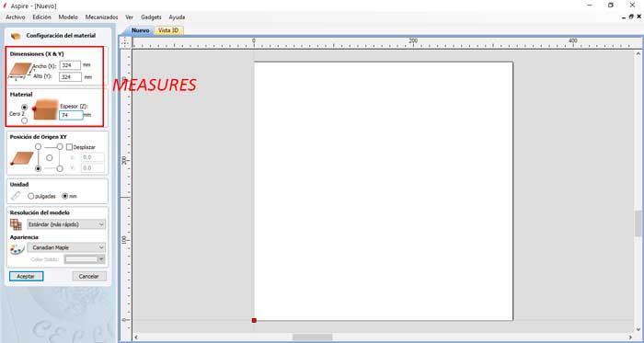The width and height of the screenshot is (644, 343).
Task: Open the Ayuda menu
Action: click(177, 17)
